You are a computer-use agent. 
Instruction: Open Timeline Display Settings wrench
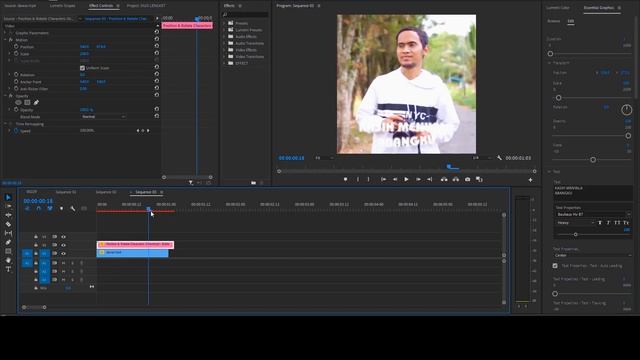pyautogui.click(x=73, y=209)
